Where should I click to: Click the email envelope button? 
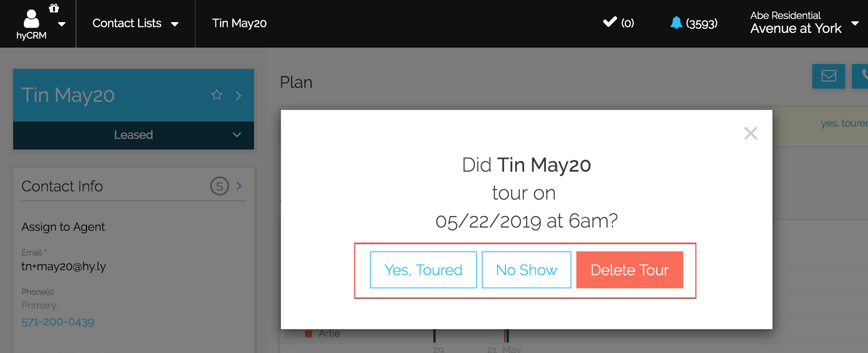[828, 76]
